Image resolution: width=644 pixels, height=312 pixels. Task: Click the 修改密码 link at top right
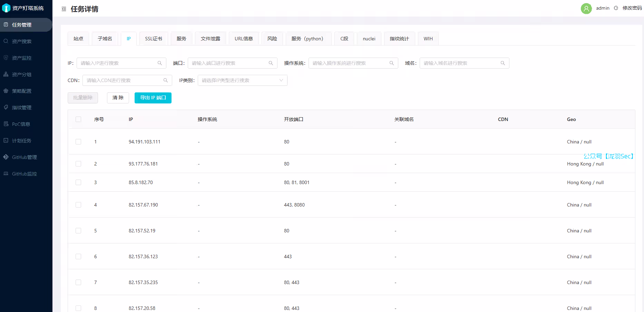pyautogui.click(x=632, y=8)
